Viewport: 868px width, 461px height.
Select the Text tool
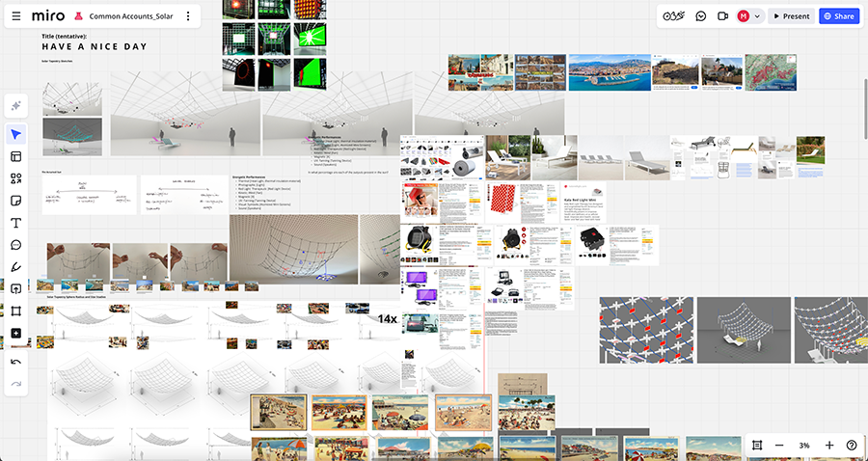(16, 223)
